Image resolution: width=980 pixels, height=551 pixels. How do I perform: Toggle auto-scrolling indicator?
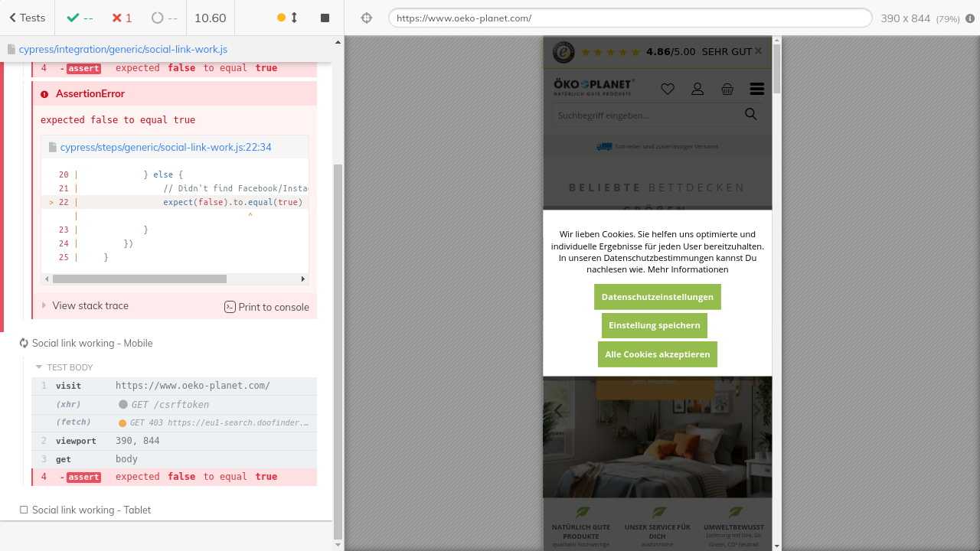(x=287, y=18)
